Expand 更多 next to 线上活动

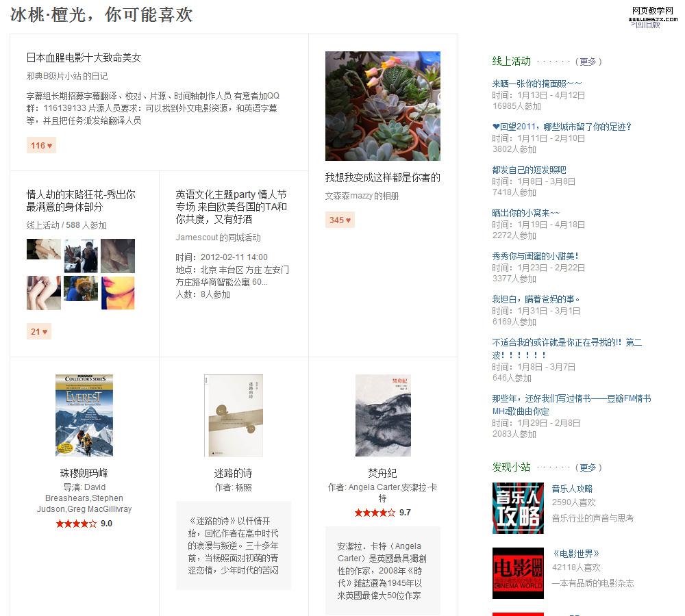tap(588, 62)
